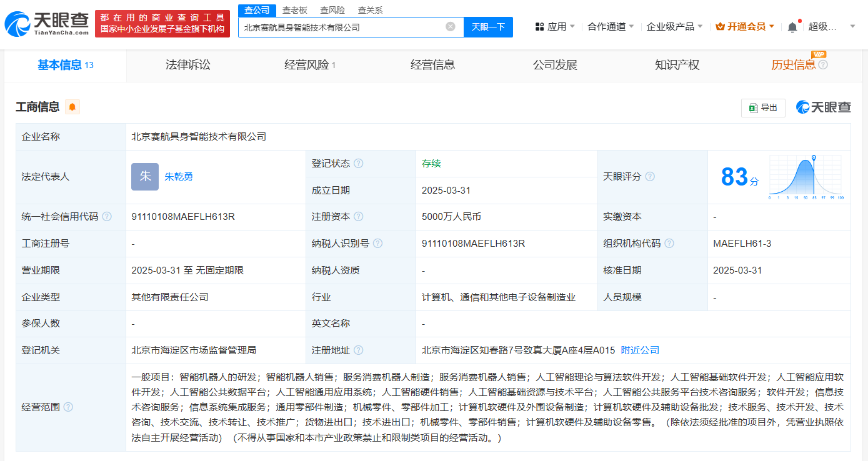
Task: Expand the 应用 dropdown menu
Action: [556, 27]
